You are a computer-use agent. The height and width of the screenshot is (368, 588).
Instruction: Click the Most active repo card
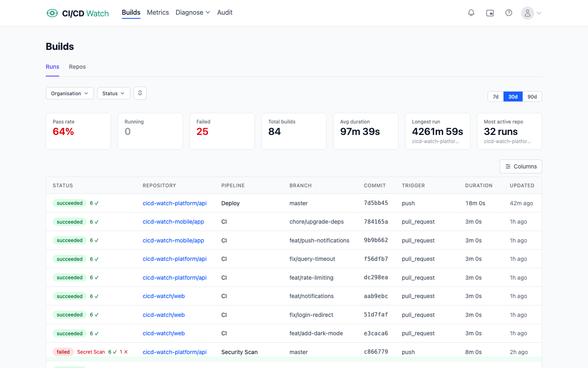click(510, 131)
